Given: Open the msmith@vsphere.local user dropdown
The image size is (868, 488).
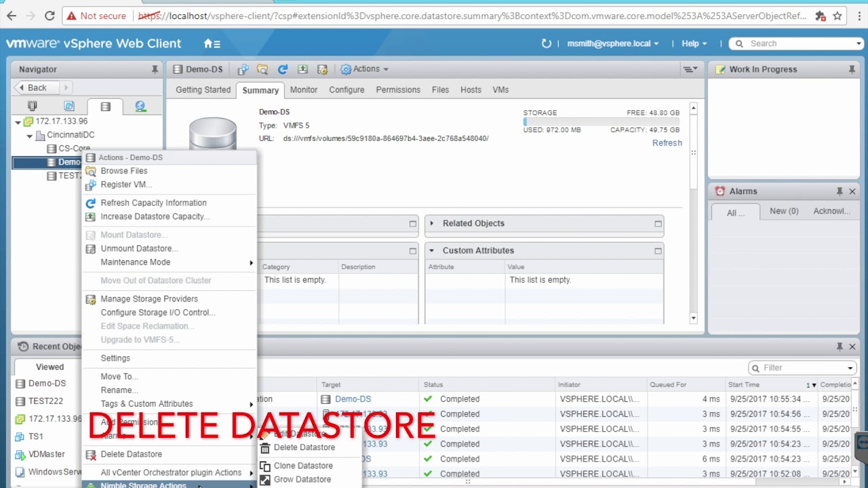Looking at the screenshot, I should pyautogui.click(x=612, y=43).
